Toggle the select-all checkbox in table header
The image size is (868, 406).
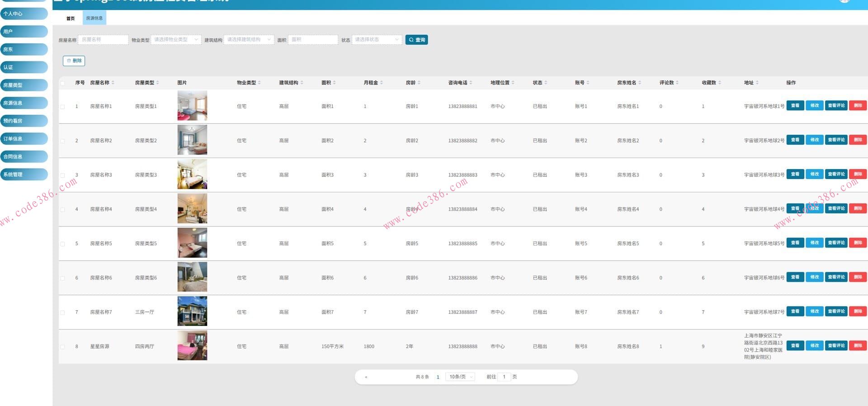pyautogui.click(x=62, y=83)
